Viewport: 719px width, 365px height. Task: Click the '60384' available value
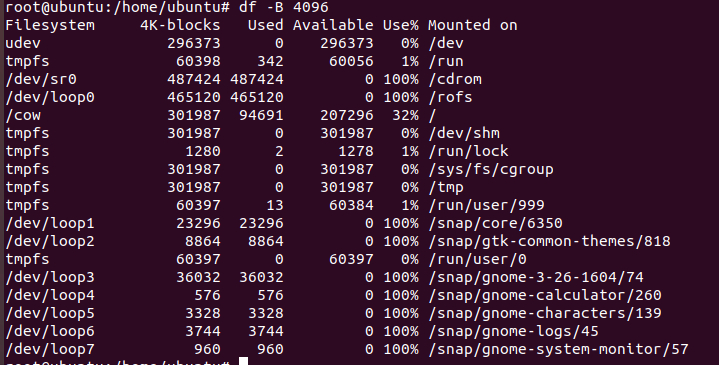[x=351, y=205]
